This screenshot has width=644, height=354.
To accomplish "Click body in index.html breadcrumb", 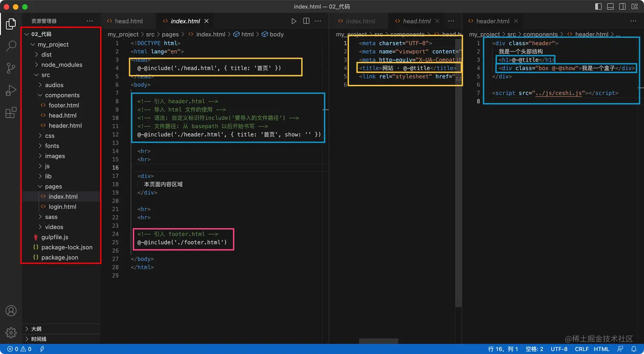I will pyautogui.click(x=276, y=35).
